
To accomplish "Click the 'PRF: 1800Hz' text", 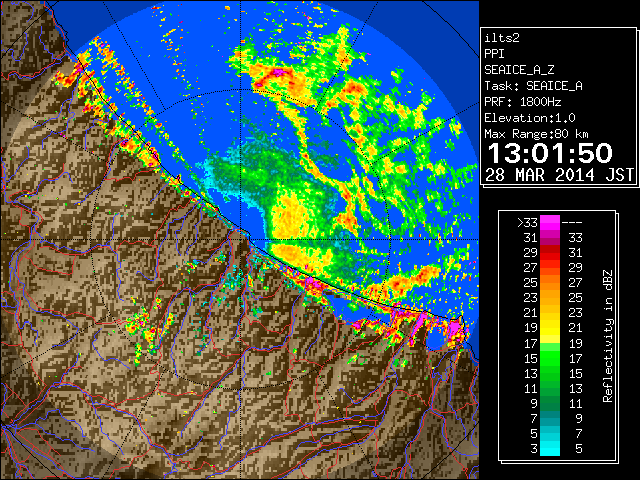I will click(523, 102).
